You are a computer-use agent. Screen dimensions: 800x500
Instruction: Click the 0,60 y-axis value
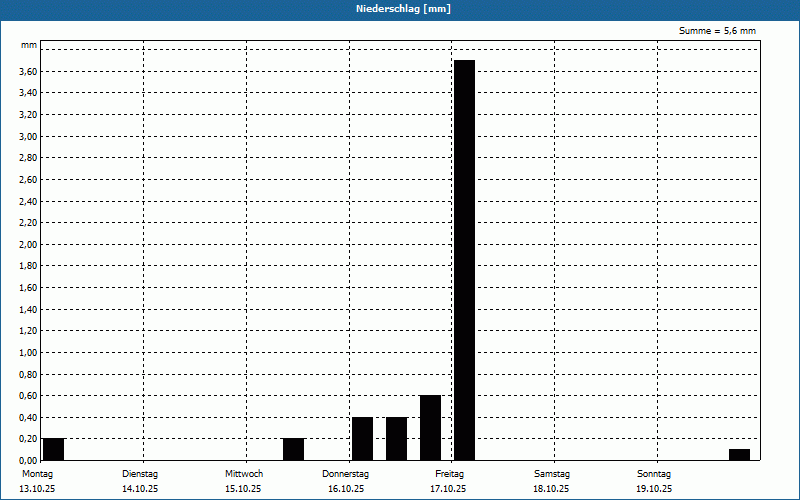tap(28, 395)
